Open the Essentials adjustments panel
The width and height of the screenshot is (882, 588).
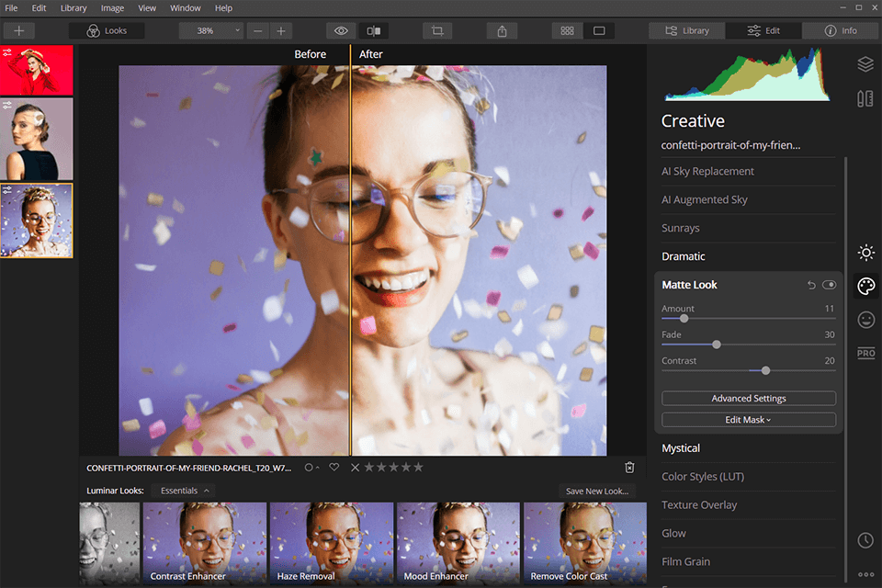coord(865,252)
